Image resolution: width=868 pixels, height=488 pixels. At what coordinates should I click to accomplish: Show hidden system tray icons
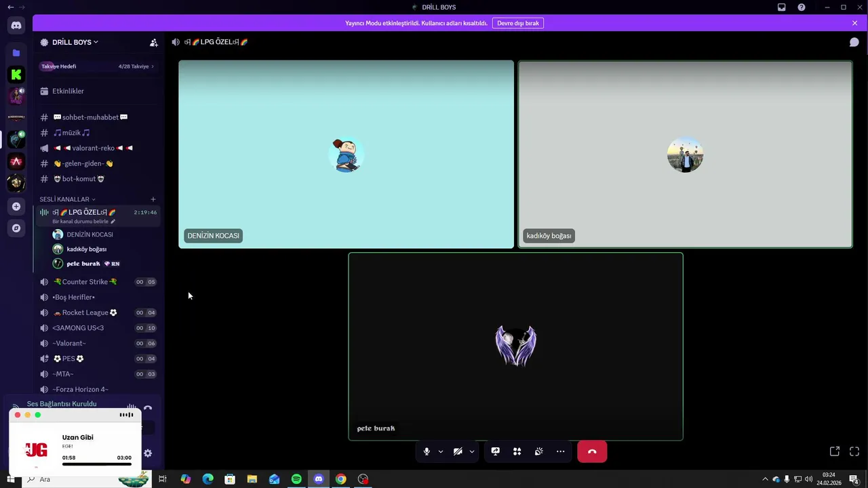tap(765, 479)
